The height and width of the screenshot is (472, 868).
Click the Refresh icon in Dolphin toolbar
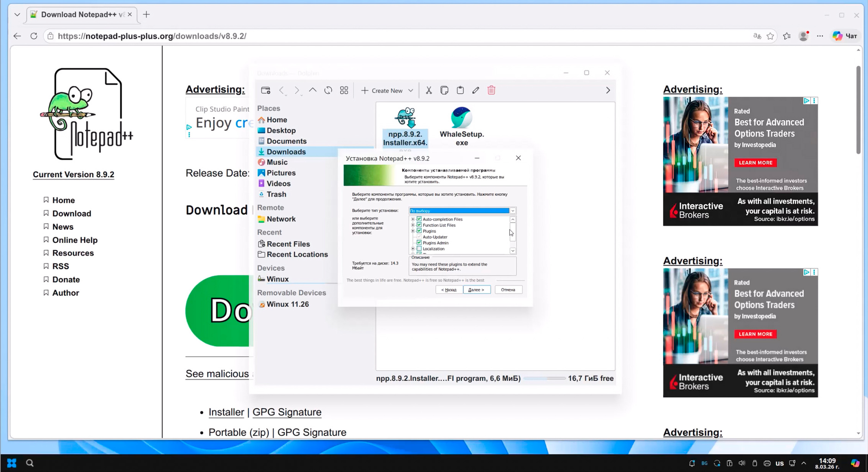328,90
